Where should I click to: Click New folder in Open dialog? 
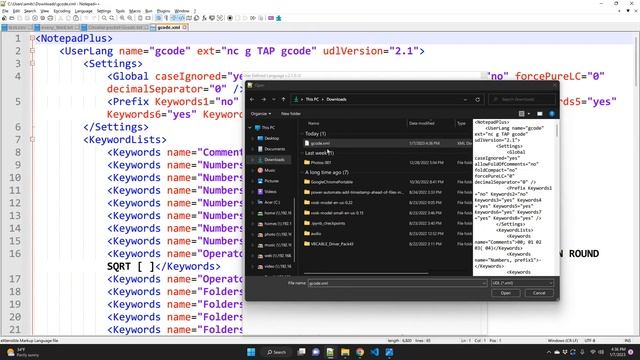coord(291,114)
